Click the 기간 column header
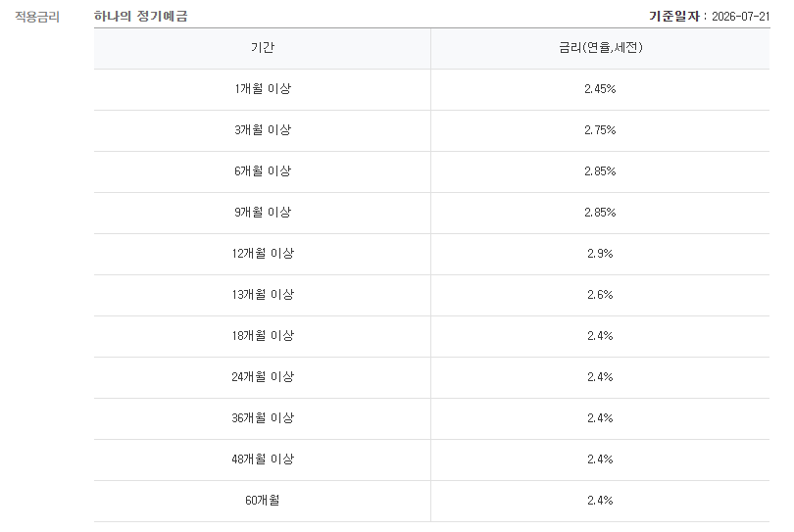 tap(263, 48)
